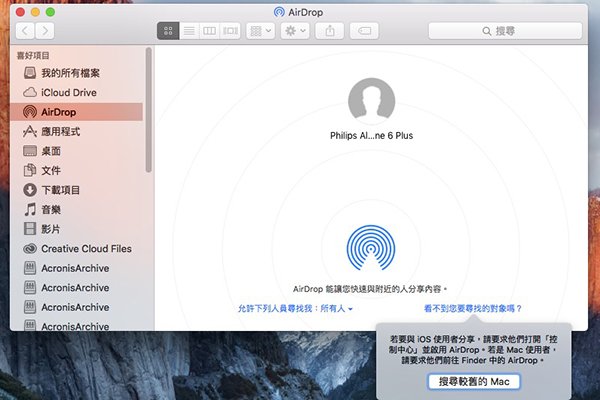Viewport: 600px width, 400px height.
Task: Click the AirDrop title bar icon
Action: point(279,12)
